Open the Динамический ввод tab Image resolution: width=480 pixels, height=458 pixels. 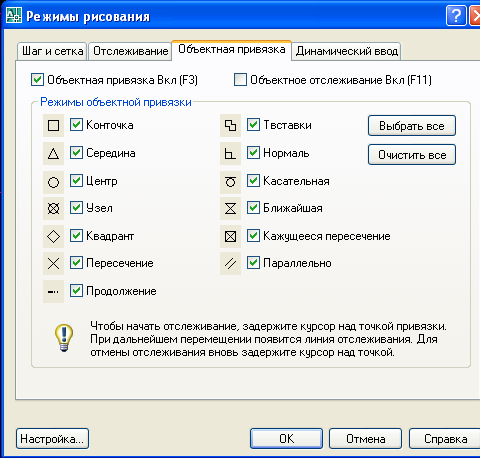[347, 51]
